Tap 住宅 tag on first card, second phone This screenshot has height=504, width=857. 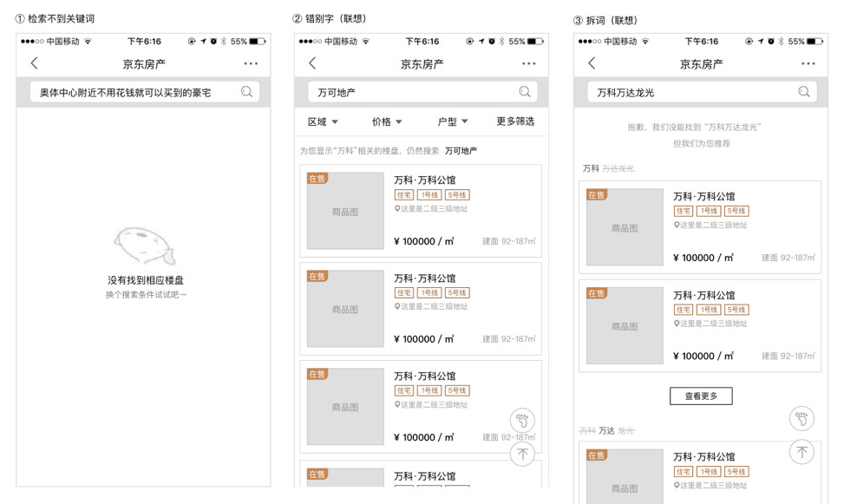[x=404, y=195]
